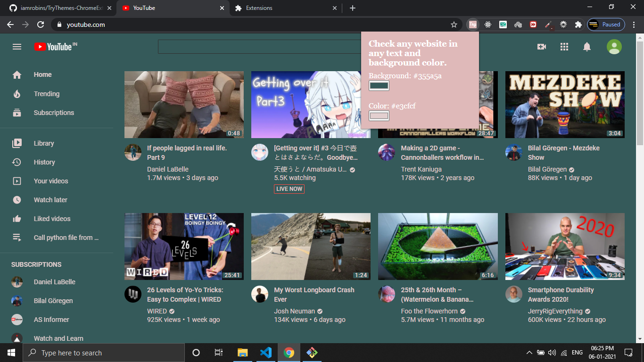Open Bilal Göregen subscription in sidebar
This screenshot has width=644, height=362.
(x=57, y=301)
